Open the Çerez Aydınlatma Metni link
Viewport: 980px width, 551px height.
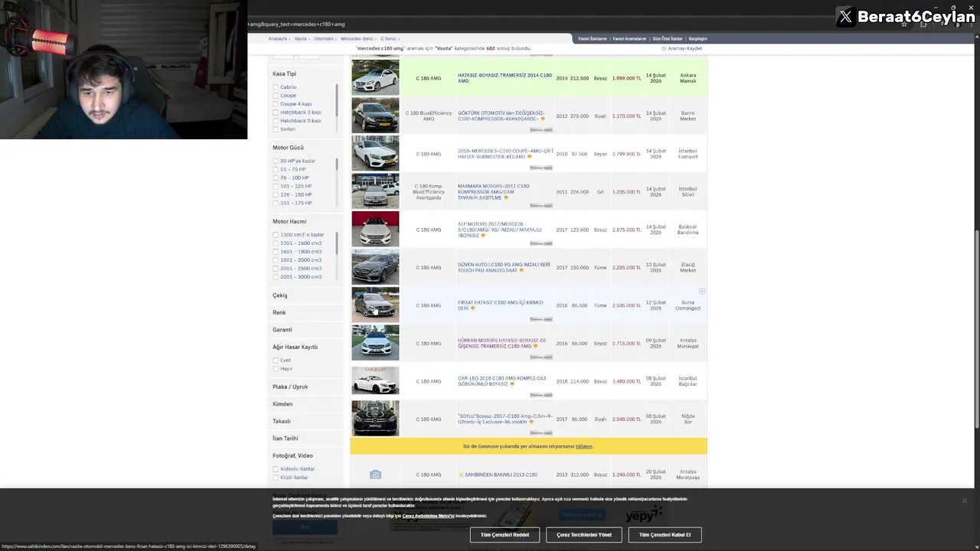[429, 516]
